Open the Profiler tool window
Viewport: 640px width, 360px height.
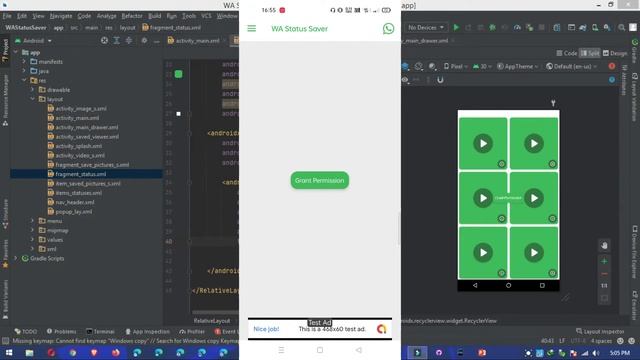[192, 331]
